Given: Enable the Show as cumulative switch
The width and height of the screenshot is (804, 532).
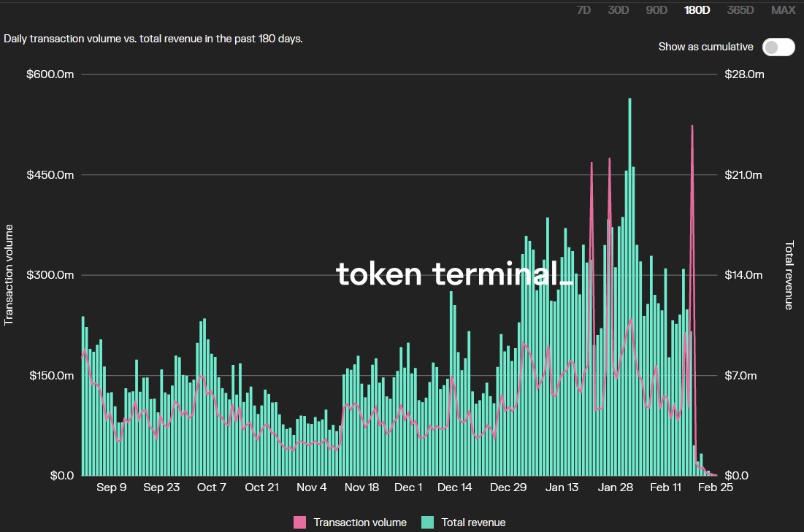Looking at the screenshot, I should tap(778, 47).
